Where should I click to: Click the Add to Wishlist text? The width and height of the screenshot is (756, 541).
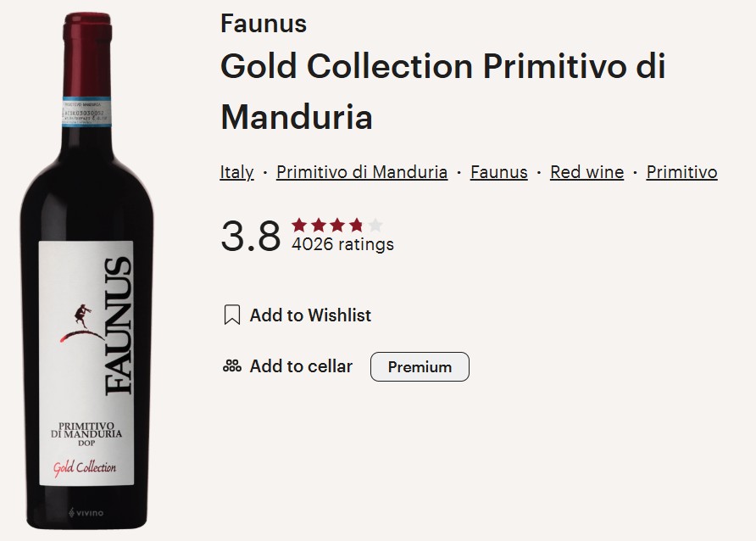click(310, 315)
